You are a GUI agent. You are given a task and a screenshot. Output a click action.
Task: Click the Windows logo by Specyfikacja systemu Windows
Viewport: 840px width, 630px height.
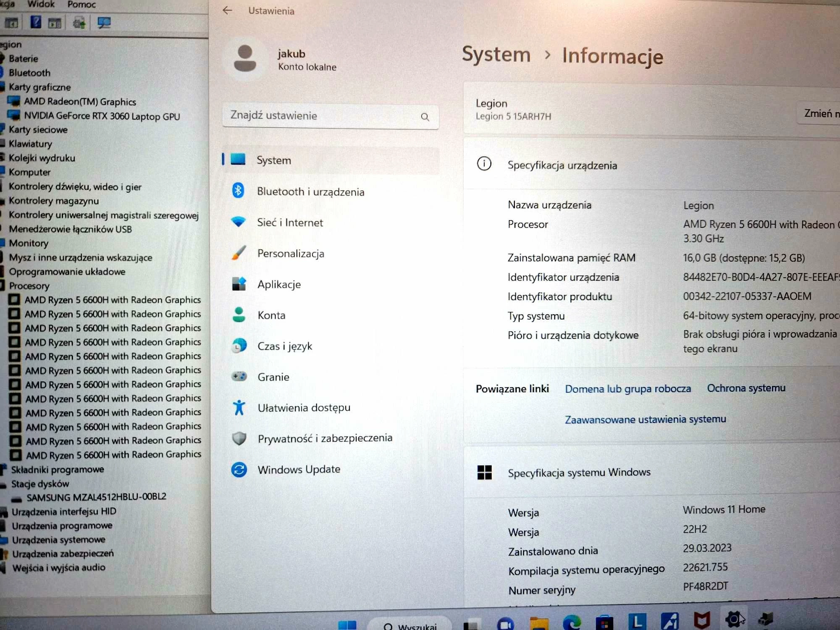[484, 472]
